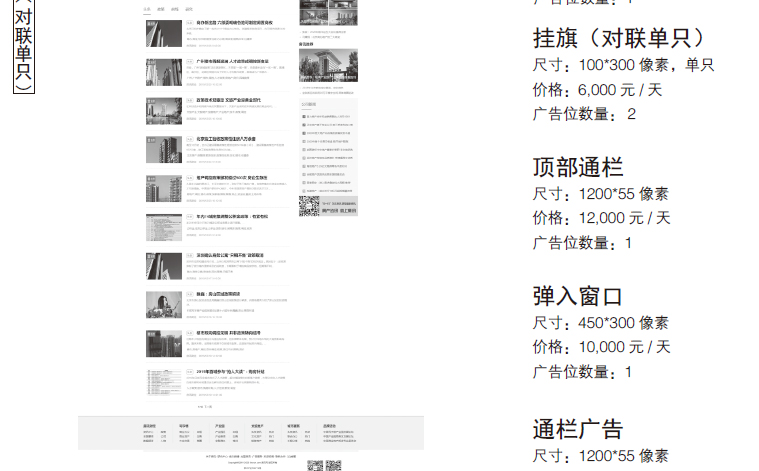The height and width of the screenshot is (471, 759).
Task: Open the headline starting with 2019年
Action: [223, 371]
